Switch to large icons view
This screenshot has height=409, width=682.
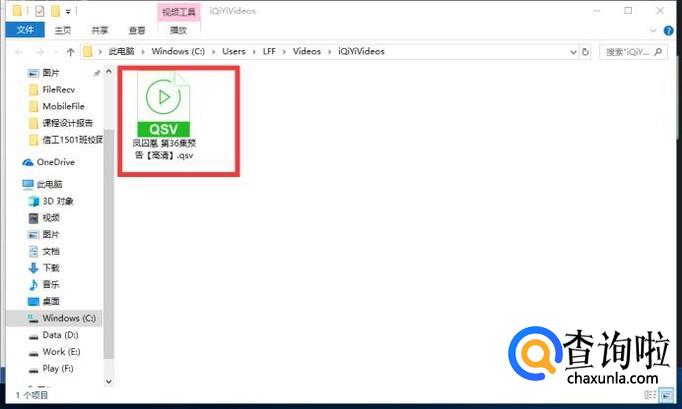pyautogui.click(x=666, y=395)
